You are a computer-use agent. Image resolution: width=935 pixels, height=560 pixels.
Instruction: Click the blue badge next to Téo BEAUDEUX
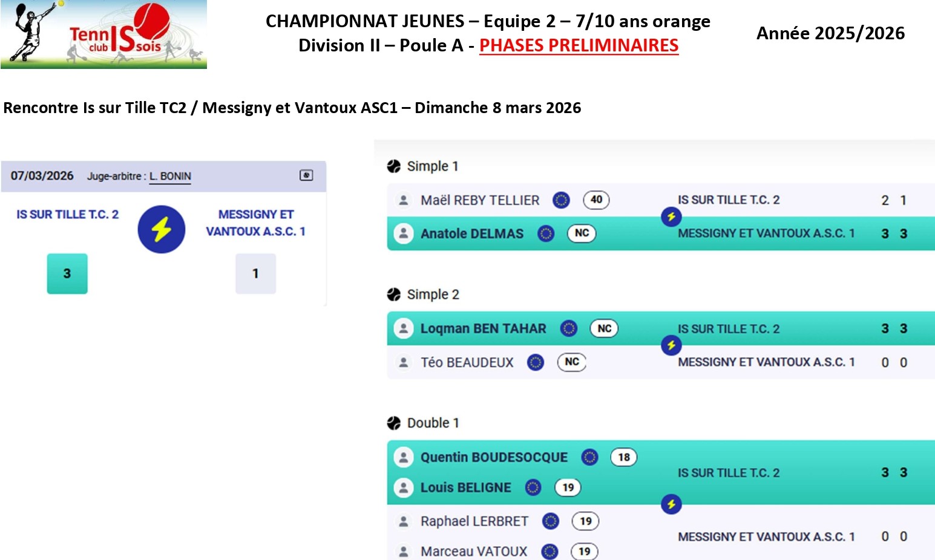[536, 362]
